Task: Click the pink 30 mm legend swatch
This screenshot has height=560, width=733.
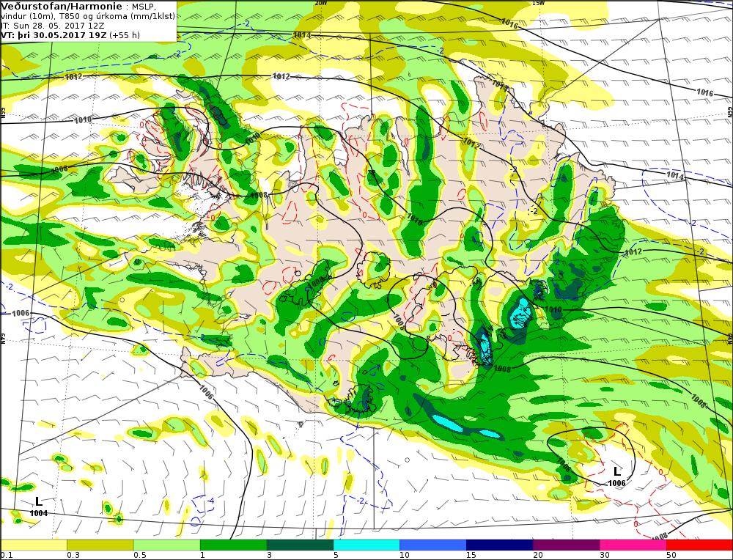Action: click(x=633, y=545)
